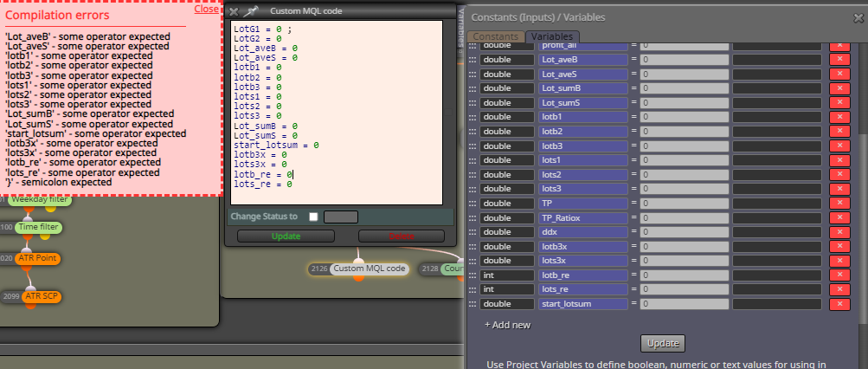Open the int type dropdown for lotb_re
The image size is (868, 369).
pos(506,275)
